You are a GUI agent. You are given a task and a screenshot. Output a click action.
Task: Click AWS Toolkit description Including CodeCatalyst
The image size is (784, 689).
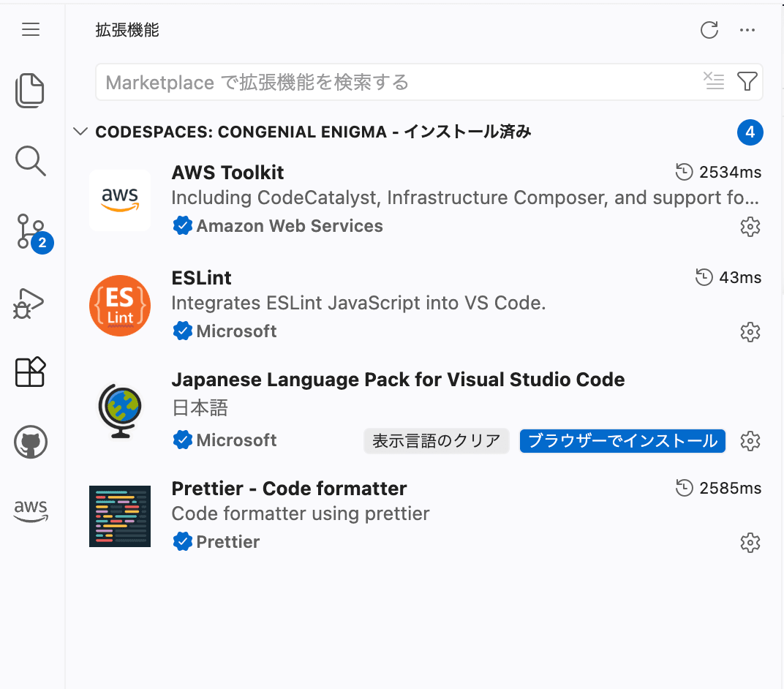click(x=465, y=197)
